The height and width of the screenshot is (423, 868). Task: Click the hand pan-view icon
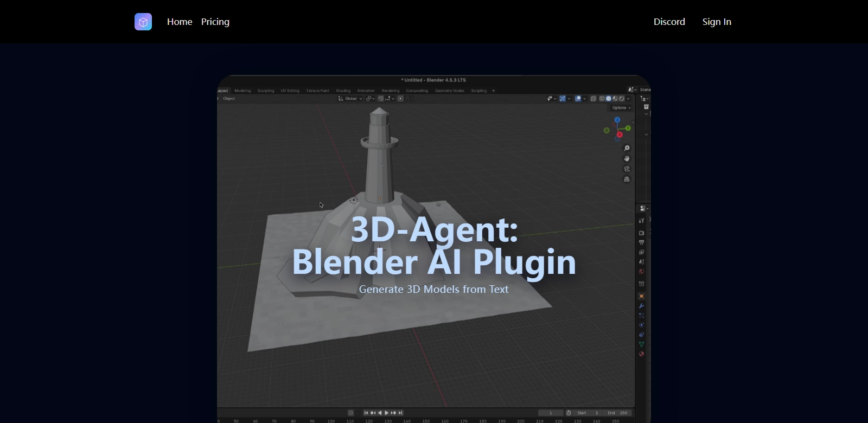point(627,158)
